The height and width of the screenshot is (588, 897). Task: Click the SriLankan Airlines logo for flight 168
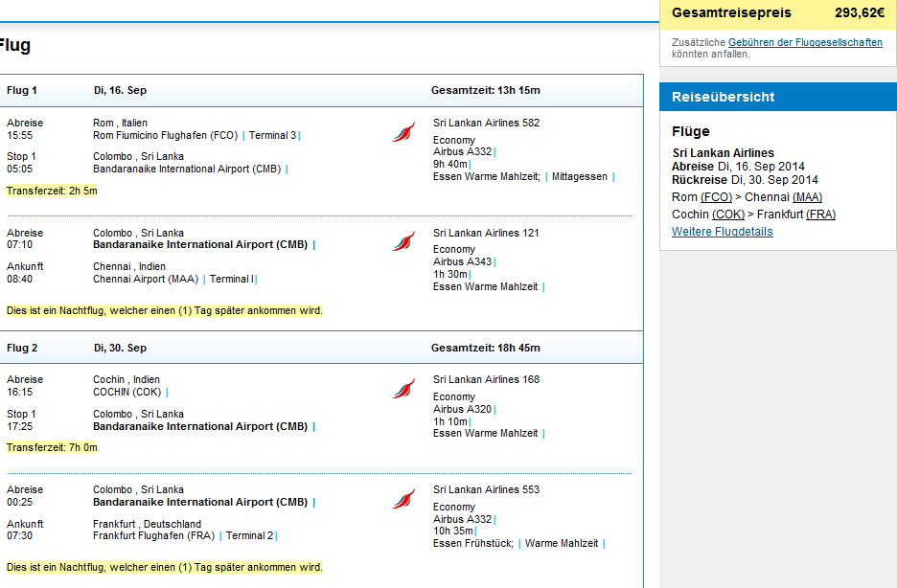(403, 389)
